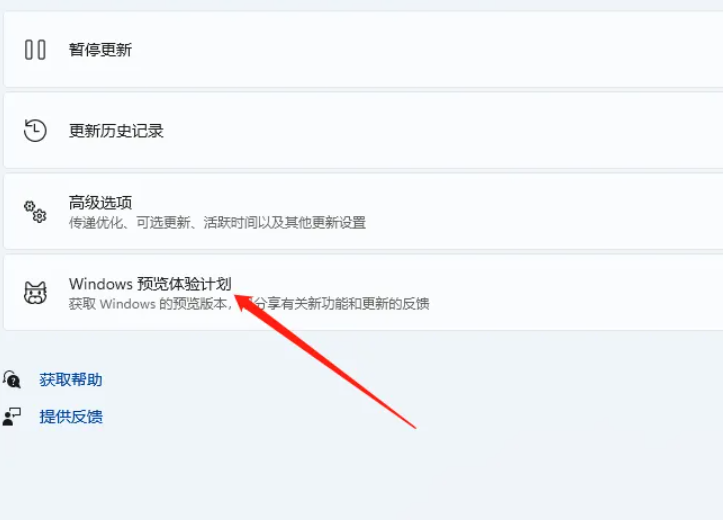Click the history clock icon

coord(35,131)
